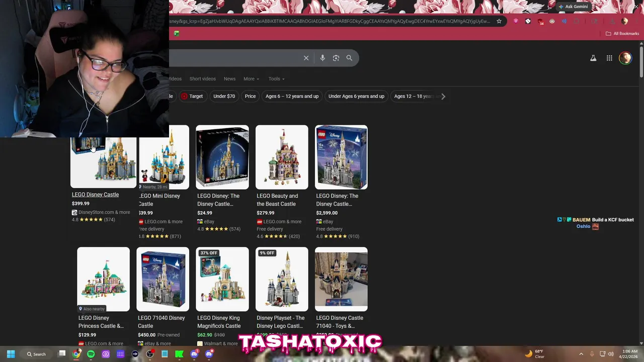Click LEGO Disney Princess Castle title

click(x=101, y=322)
